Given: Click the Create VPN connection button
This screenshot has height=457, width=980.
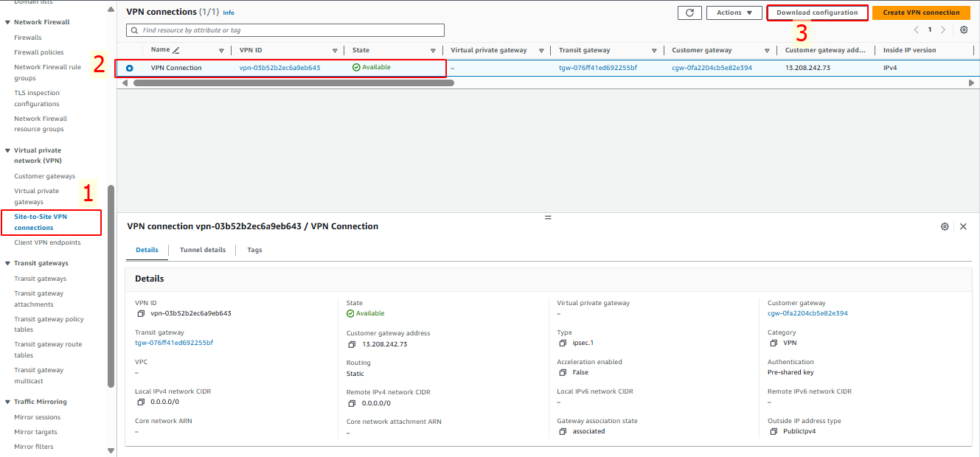Looking at the screenshot, I should point(921,13).
